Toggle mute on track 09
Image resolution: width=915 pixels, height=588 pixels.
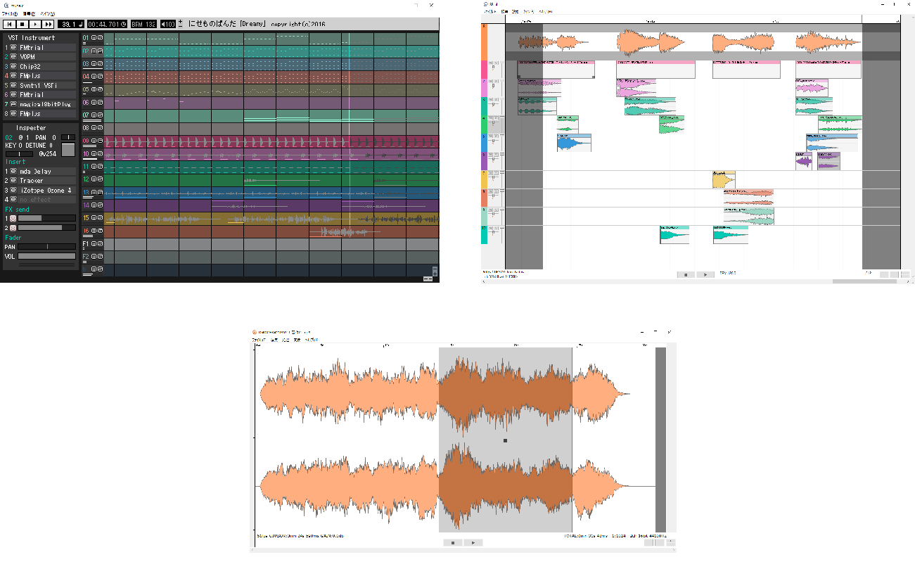point(94,141)
